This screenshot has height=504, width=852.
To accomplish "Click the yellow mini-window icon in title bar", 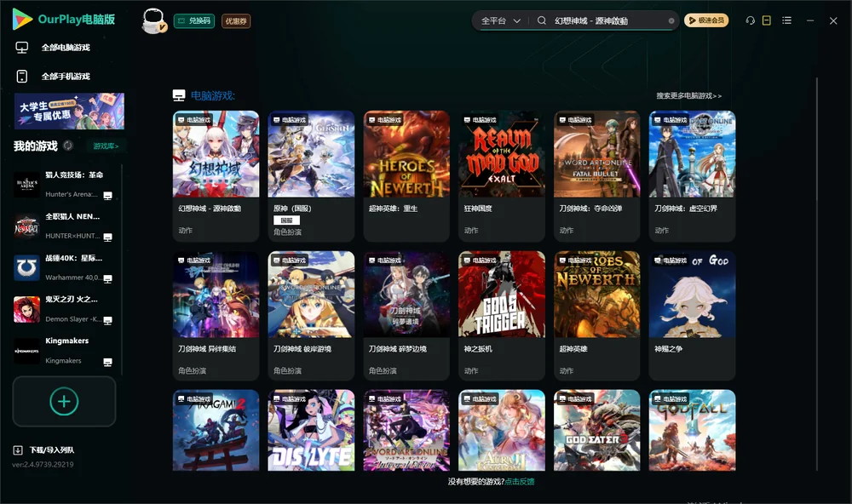I will coord(767,20).
